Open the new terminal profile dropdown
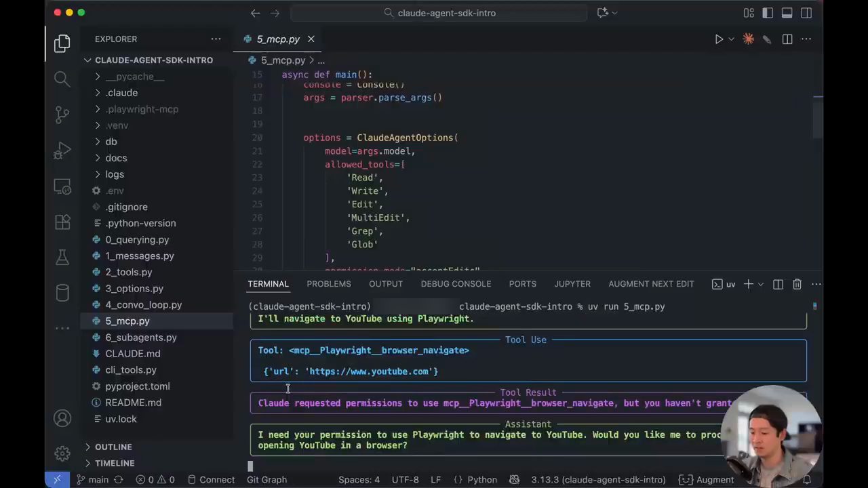The width and height of the screenshot is (868, 488). pyautogui.click(x=760, y=284)
